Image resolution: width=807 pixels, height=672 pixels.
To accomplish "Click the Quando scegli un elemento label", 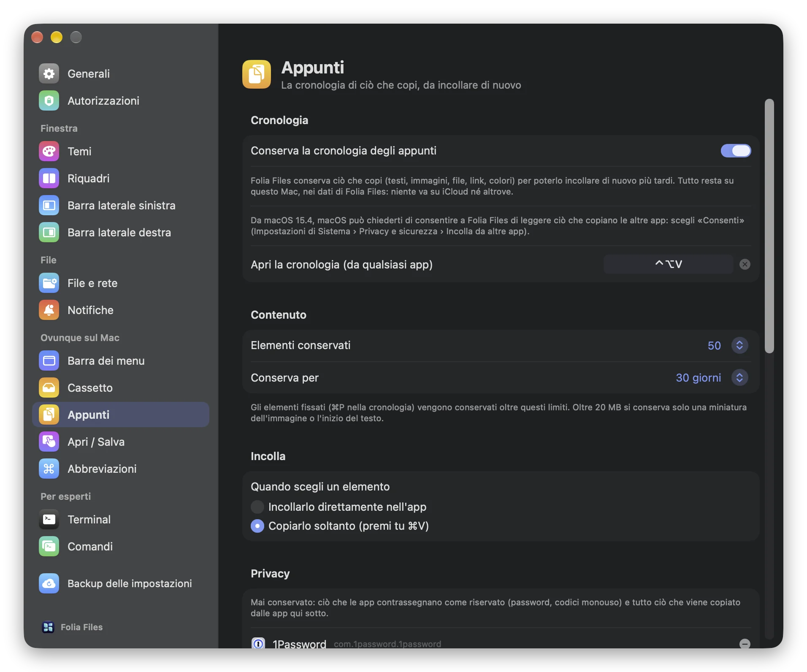I will point(320,487).
